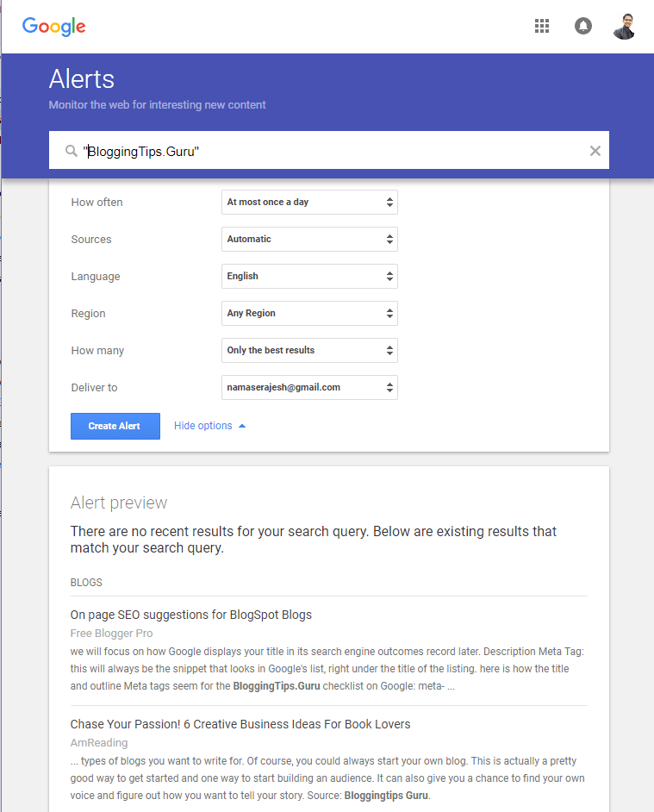Click the BLOGS section label
654x812 pixels.
(86, 583)
